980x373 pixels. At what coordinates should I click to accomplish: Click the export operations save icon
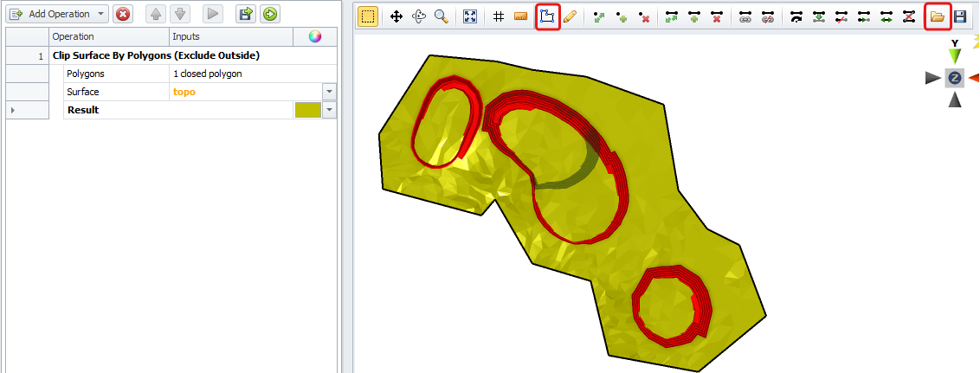point(245,14)
